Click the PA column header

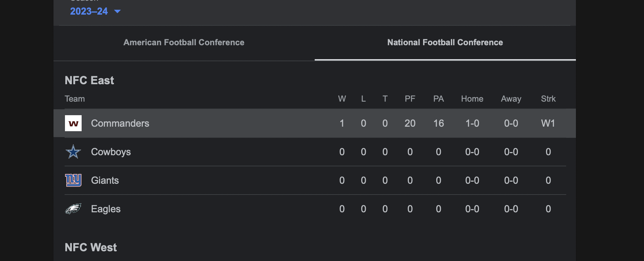click(x=438, y=99)
